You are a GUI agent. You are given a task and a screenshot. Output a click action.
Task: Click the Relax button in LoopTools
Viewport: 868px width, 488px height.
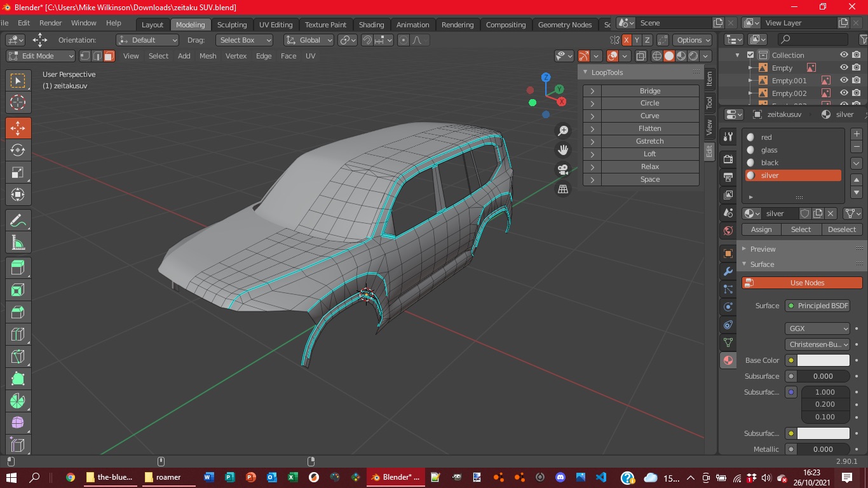(x=649, y=166)
